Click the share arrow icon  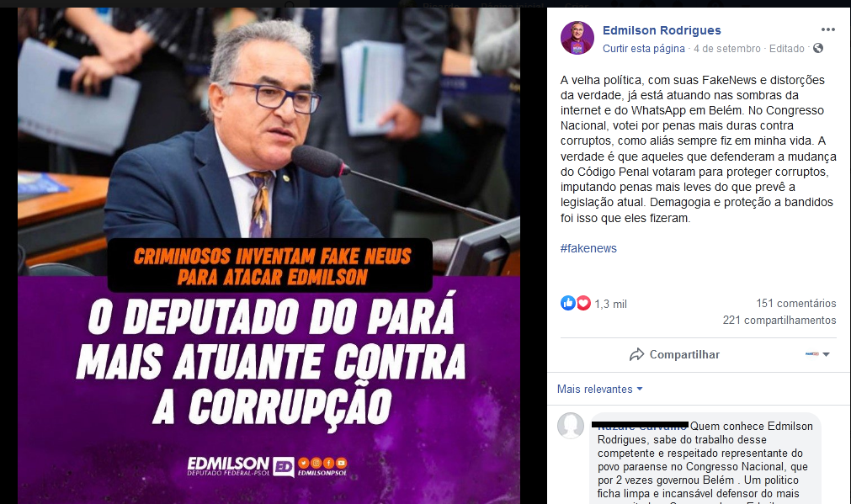click(x=636, y=355)
